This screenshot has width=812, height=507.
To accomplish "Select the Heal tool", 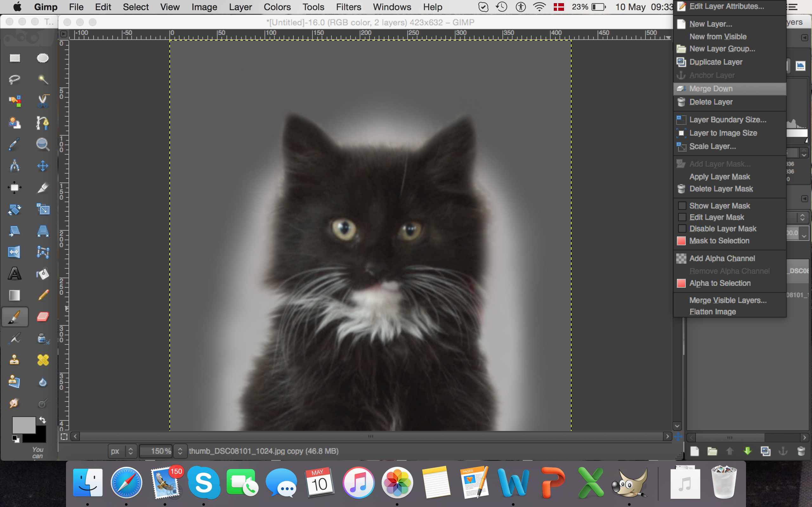I will tap(43, 360).
